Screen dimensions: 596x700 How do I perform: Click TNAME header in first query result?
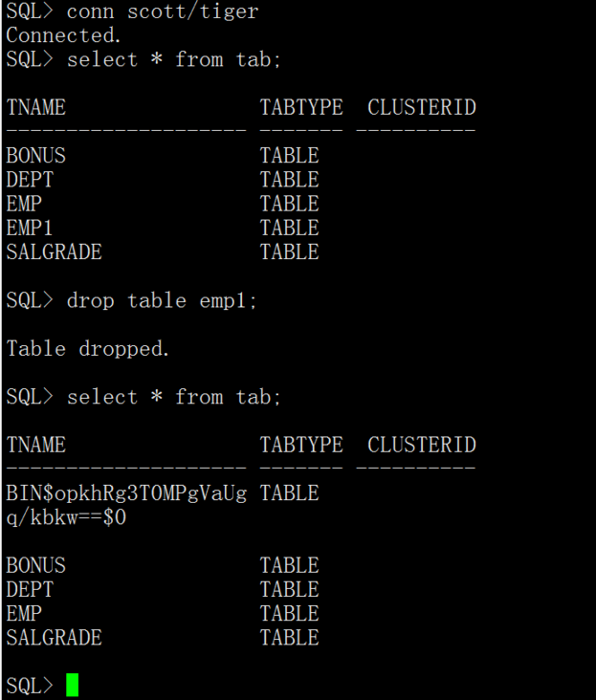pos(35,107)
